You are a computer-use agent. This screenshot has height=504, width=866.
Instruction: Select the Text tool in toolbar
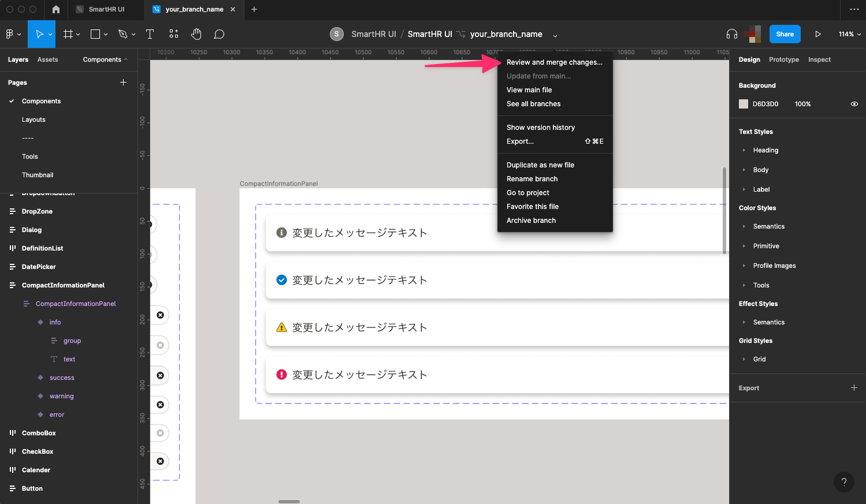(x=150, y=34)
